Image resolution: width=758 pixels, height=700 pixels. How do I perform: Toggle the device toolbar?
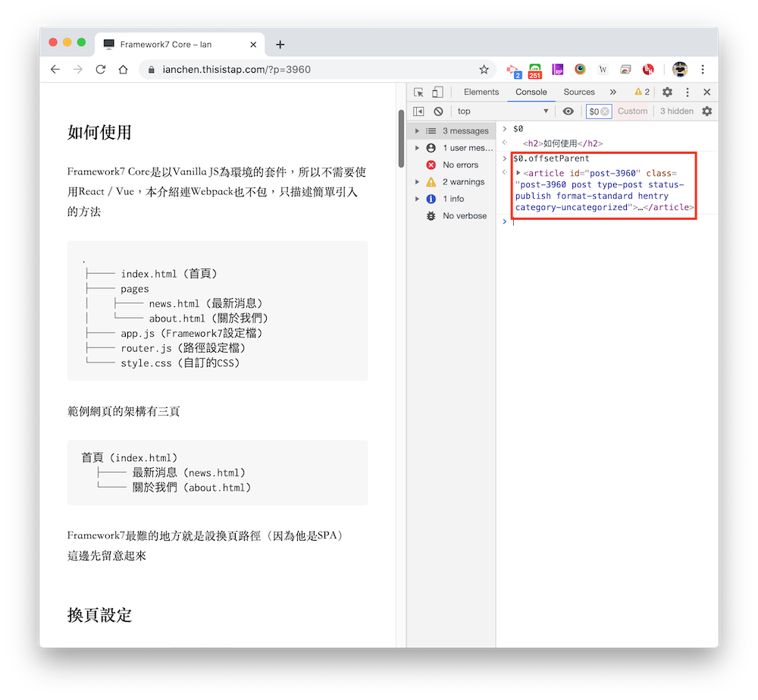437,92
